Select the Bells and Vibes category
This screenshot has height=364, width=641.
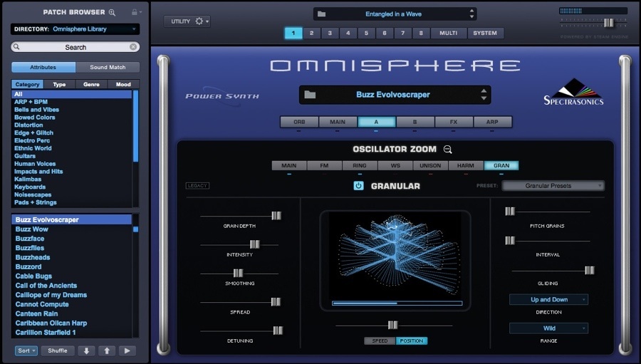37,110
